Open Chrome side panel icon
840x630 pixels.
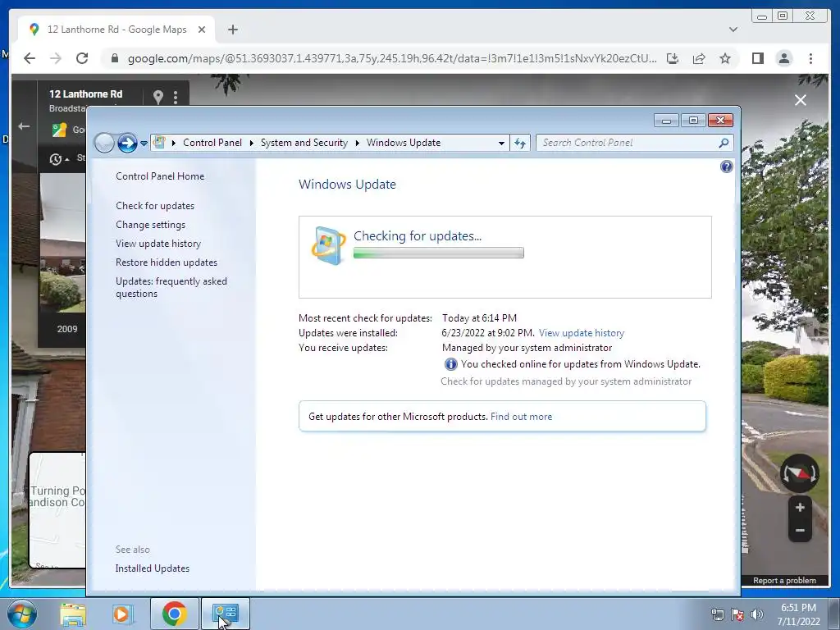[757, 58]
